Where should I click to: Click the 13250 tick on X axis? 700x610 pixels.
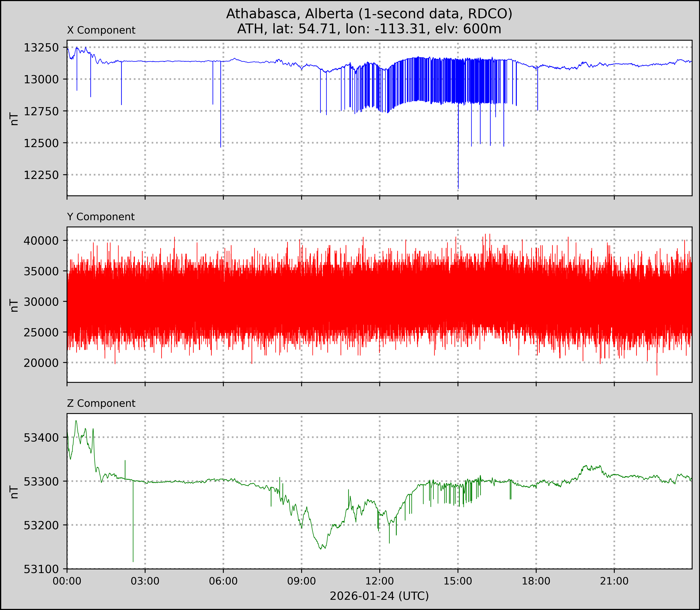(x=41, y=48)
